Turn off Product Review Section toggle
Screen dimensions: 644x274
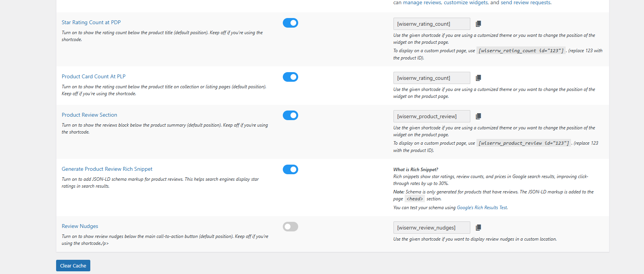click(x=290, y=116)
